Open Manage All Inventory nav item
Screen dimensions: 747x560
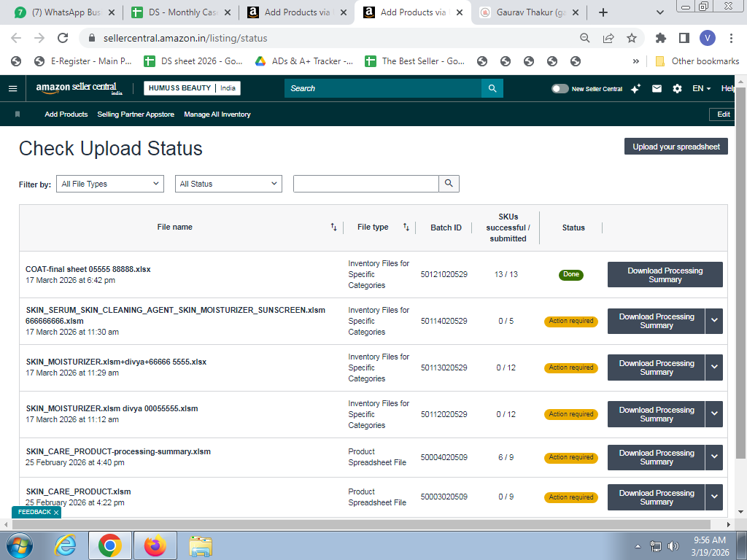click(x=217, y=114)
